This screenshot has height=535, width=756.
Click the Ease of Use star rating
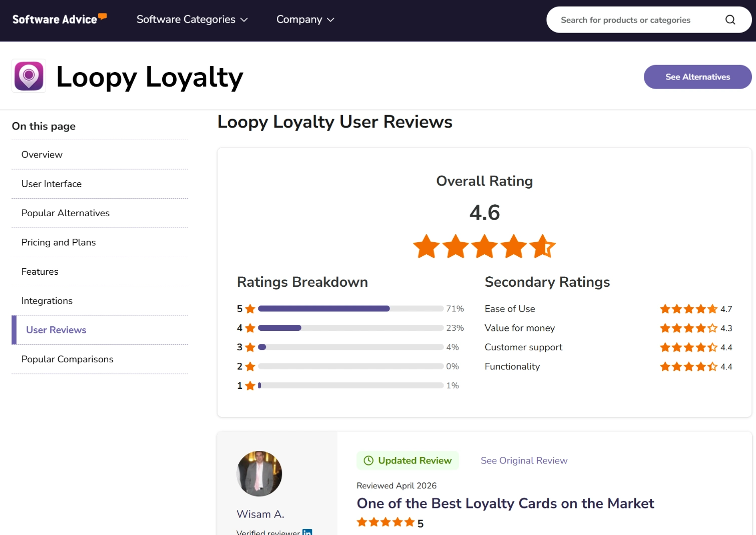tap(688, 309)
